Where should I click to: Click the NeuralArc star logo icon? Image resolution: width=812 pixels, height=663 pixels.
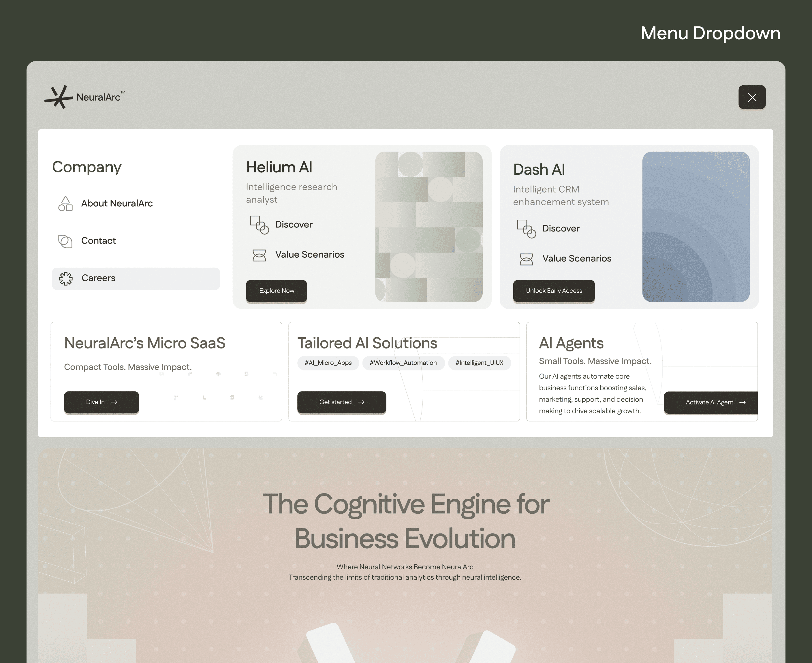tap(59, 97)
